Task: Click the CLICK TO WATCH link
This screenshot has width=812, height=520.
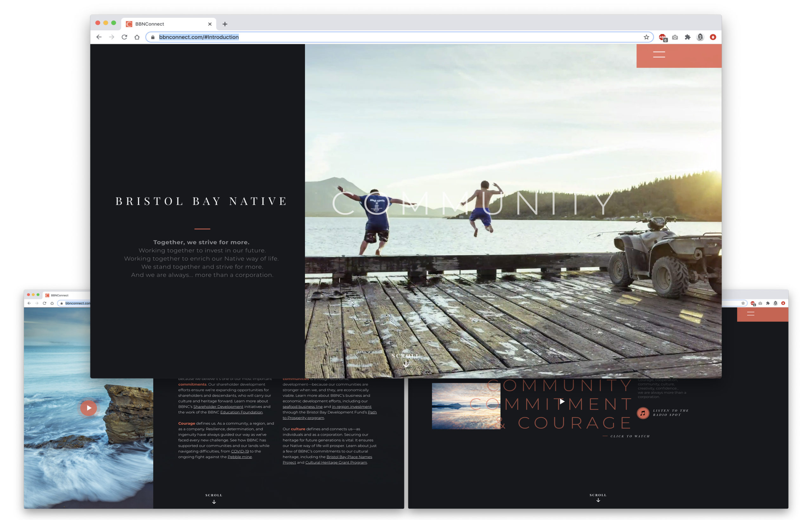Action: click(x=630, y=436)
